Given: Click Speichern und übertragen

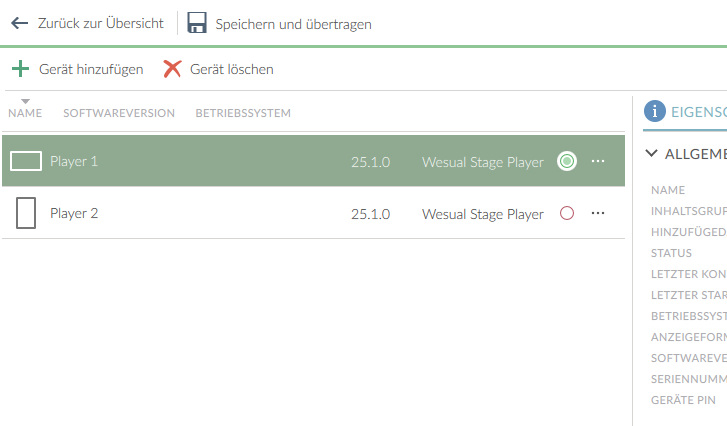Looking at the screenshot, I should [x=293, y=24].
